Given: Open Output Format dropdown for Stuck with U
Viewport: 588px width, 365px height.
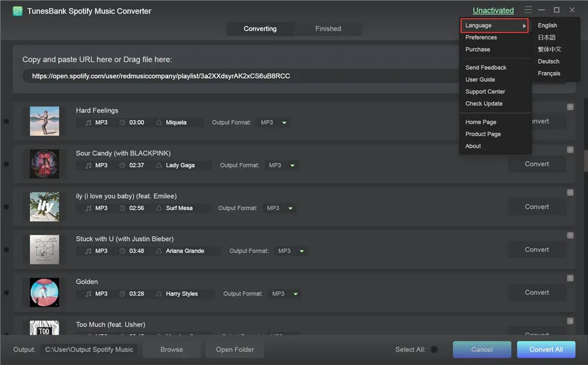Looking at the screenshot, I should 291,251.
